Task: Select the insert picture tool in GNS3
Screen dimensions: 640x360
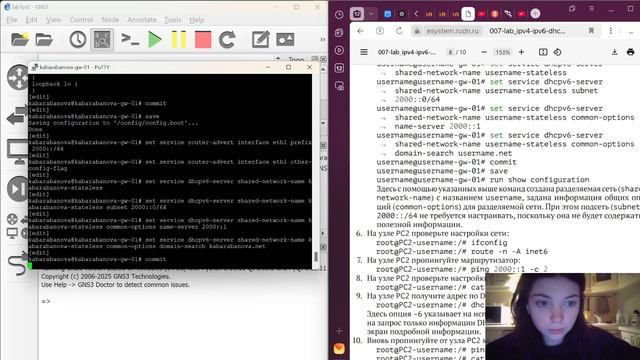Action: pos(285,40)
